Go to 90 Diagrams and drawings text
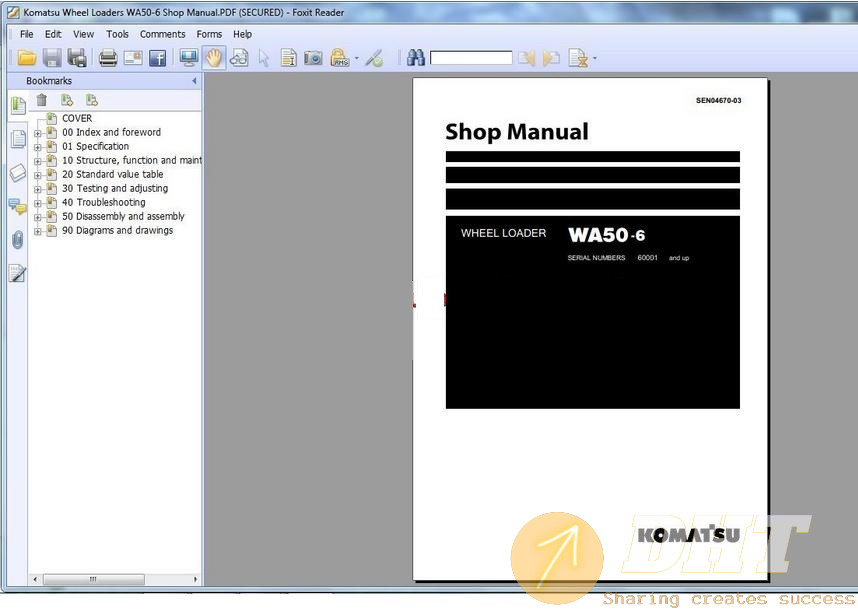The width and height of the screenshot is (858, 611). [118, 230]
